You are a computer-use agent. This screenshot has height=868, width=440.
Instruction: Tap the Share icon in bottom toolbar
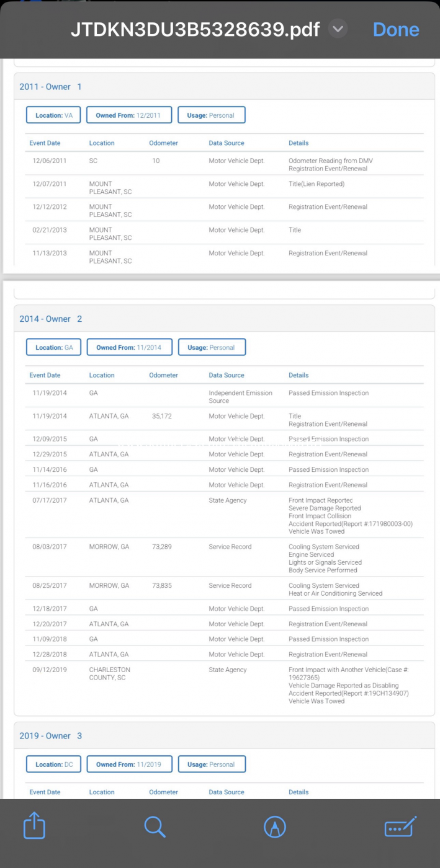(34, 827)
